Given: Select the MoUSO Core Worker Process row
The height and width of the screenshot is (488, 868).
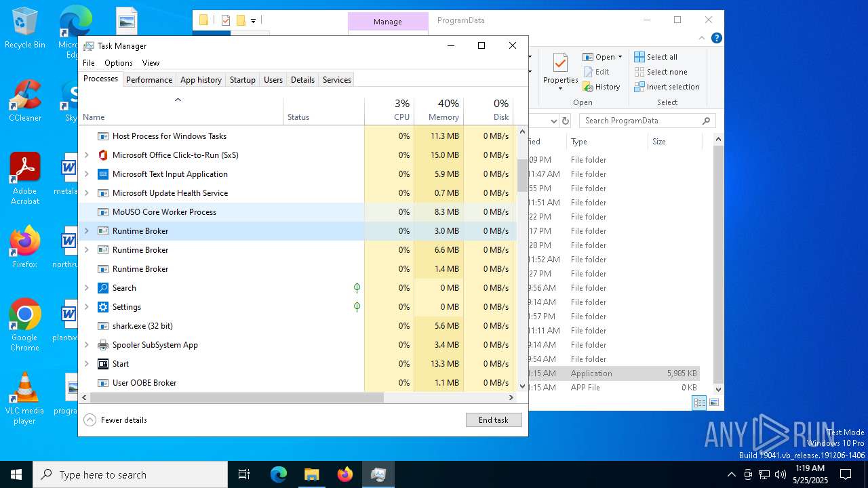Looking at the screenshot, I should tap(297, 212).
